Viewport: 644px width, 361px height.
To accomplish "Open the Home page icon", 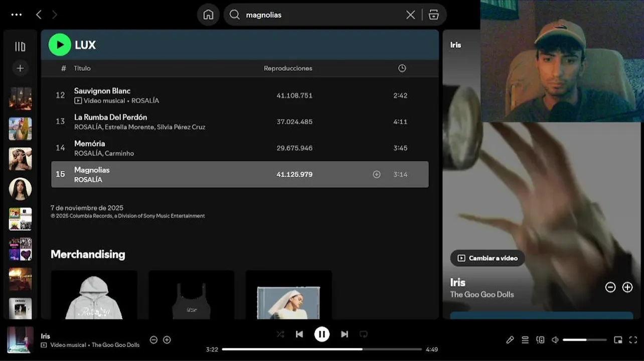I will [x=208, y=15].
